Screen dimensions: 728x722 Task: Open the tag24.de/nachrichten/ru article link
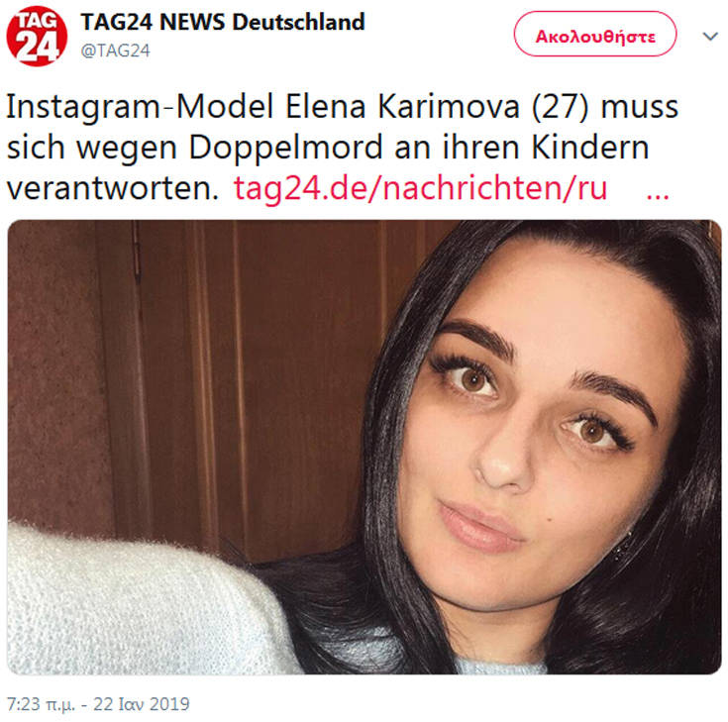[x=420, y=187]
